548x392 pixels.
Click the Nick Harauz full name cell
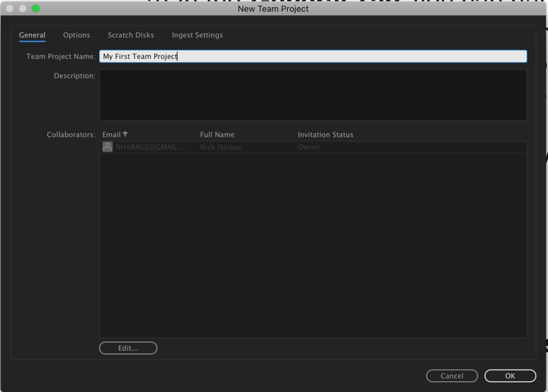pos(220,147)
